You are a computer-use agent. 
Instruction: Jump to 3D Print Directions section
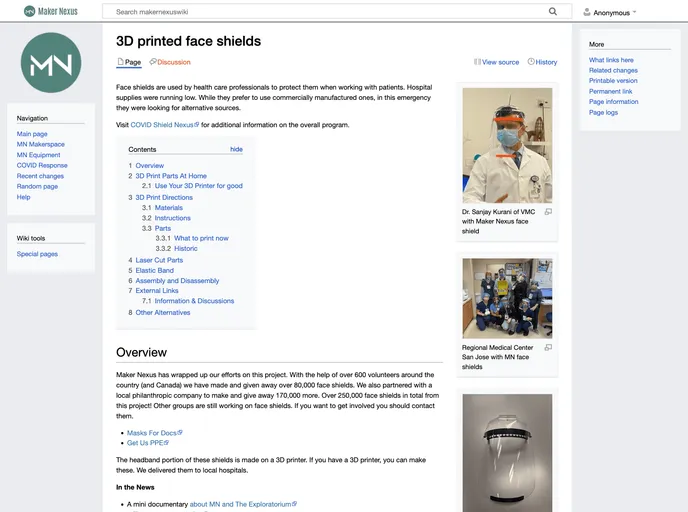click(164, 197)
